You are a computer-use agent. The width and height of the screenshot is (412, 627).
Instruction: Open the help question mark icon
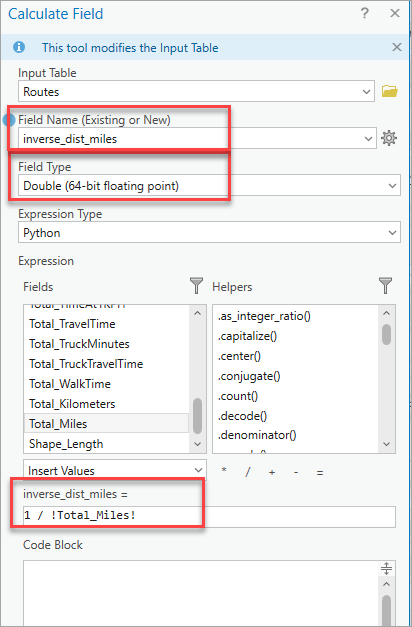[x=364, y=14]
